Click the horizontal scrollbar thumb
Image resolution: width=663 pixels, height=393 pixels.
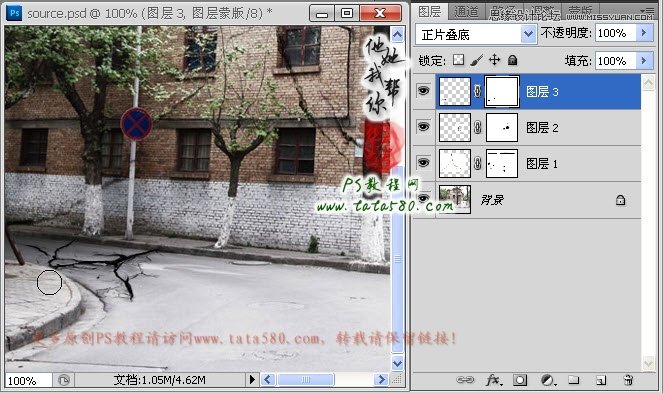306,379
